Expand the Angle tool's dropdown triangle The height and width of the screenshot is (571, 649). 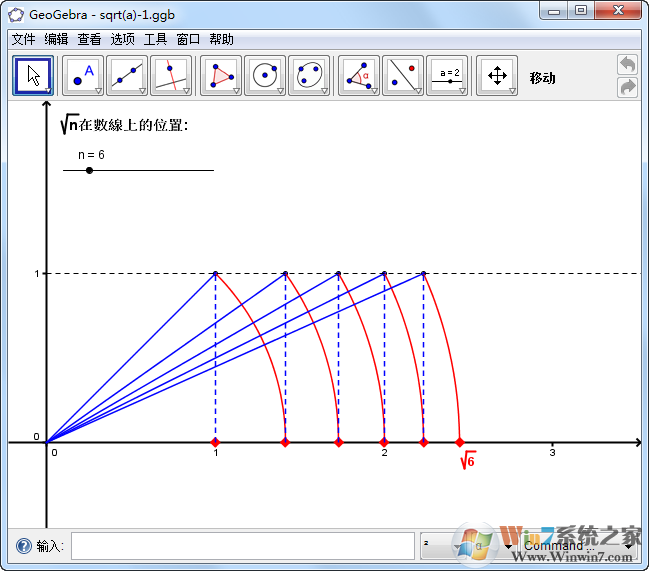click(x=374, y=91)
